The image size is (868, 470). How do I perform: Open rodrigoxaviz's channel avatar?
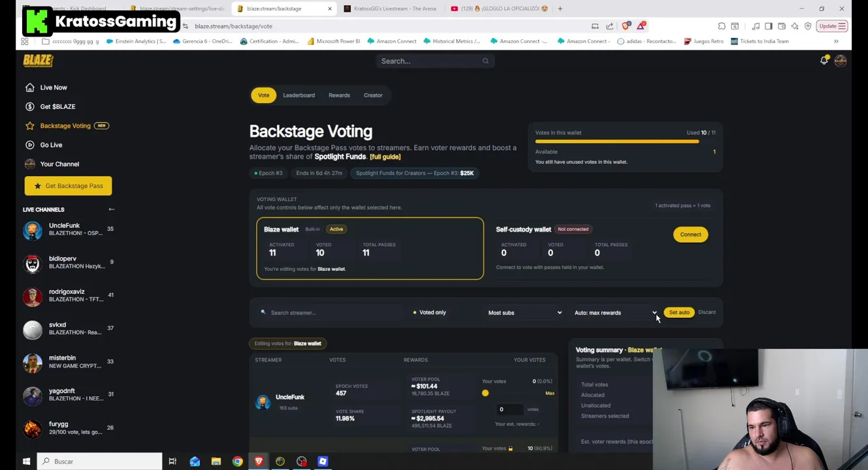tap(32, 296)
